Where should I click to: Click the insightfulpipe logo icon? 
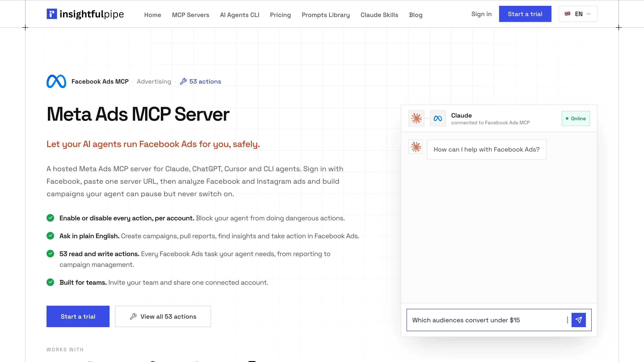[x=52, y=14]
